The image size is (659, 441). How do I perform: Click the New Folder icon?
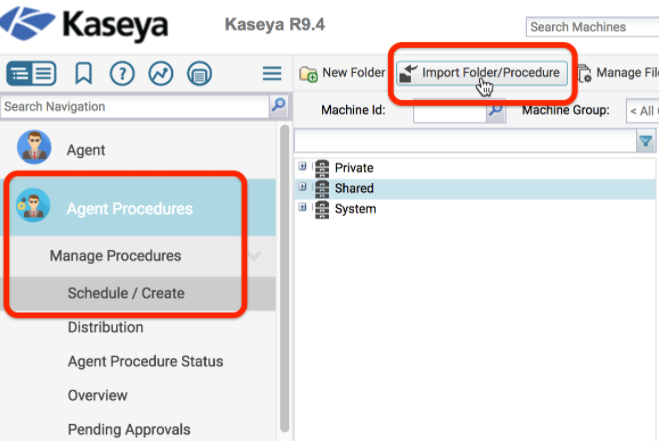(x=308, y=74)
